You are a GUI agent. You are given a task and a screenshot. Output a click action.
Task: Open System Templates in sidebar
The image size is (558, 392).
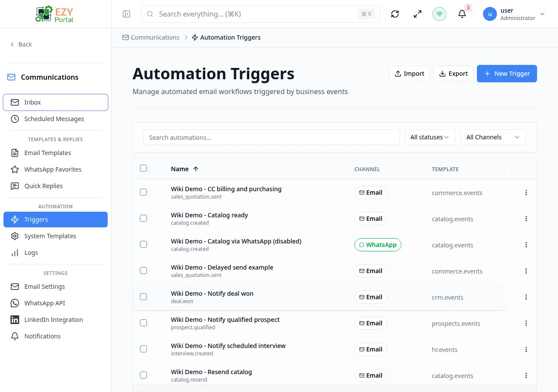pos(55,236)
